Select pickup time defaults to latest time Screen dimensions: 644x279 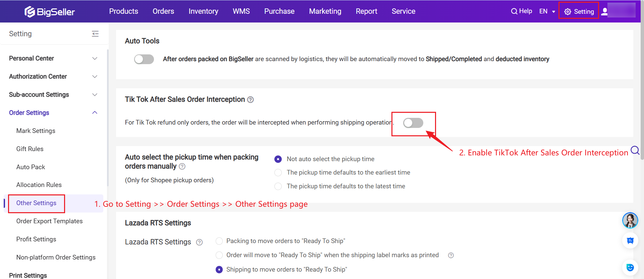[278, 186]
